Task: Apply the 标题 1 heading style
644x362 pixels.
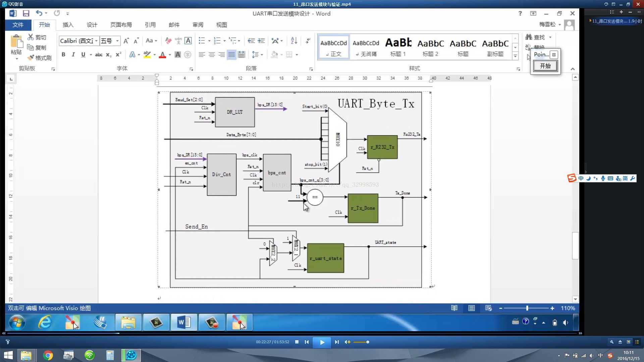Action: [398, 47]
